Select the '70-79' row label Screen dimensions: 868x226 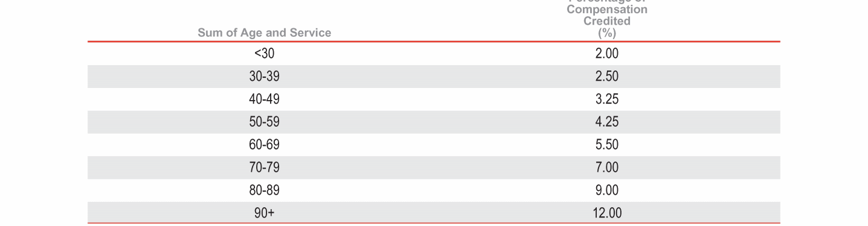coord(264,168)
